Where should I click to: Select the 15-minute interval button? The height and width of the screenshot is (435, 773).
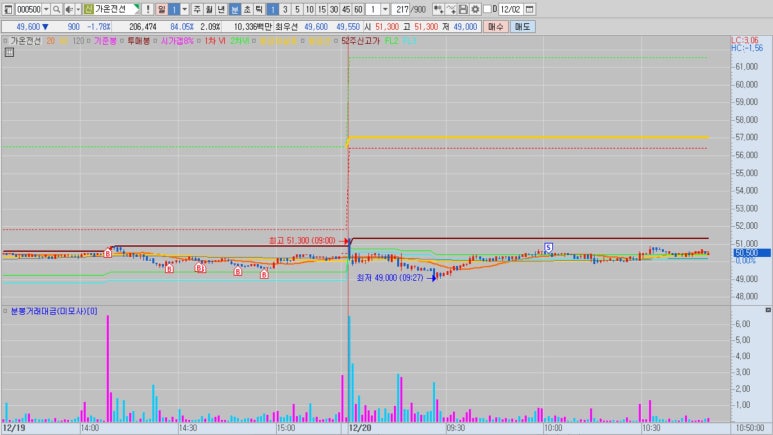tap(322, 9)
